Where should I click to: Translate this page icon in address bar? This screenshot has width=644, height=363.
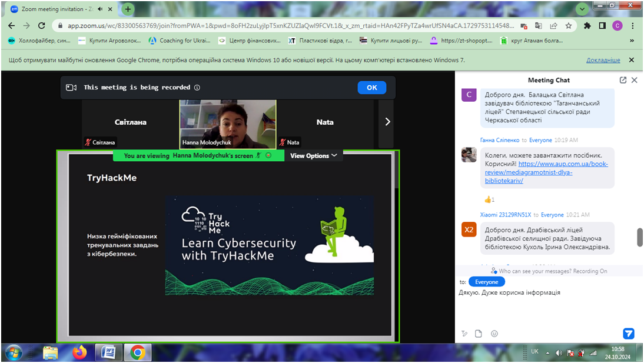coord(539,25)
